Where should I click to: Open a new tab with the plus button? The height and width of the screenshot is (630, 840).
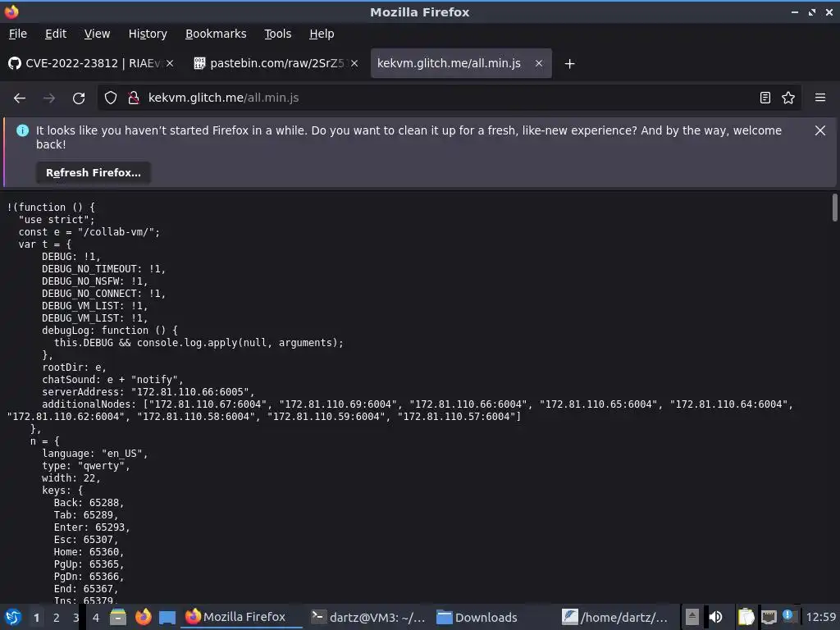tap(569, 64)
